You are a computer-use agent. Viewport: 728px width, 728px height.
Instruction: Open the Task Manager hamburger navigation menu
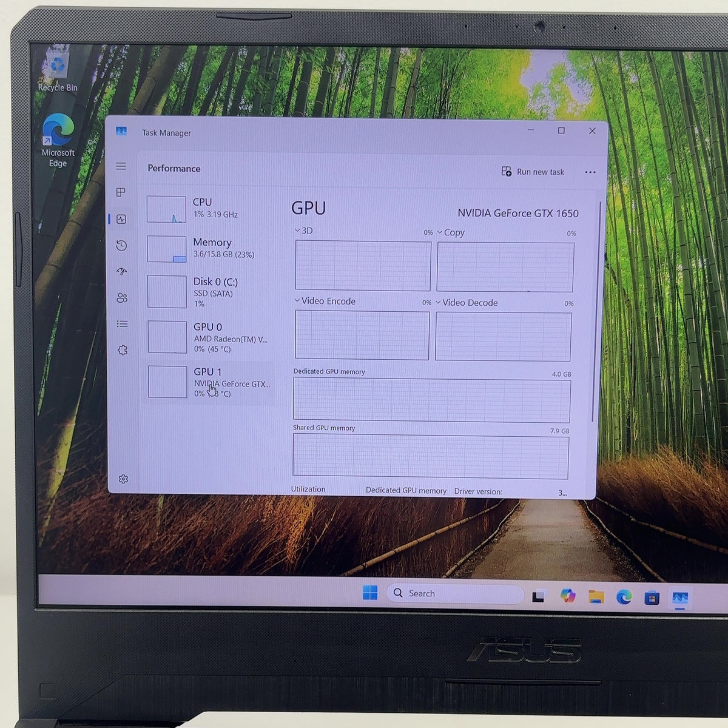pos(121,166)
